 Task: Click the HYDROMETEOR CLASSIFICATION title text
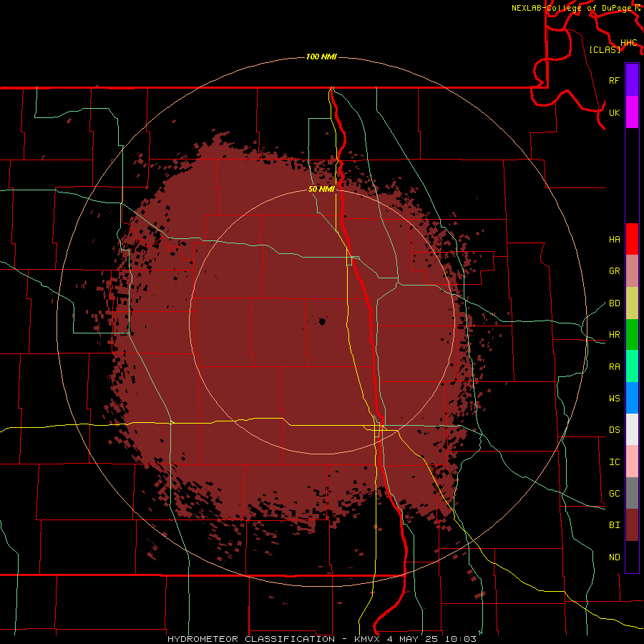(251, 639)
